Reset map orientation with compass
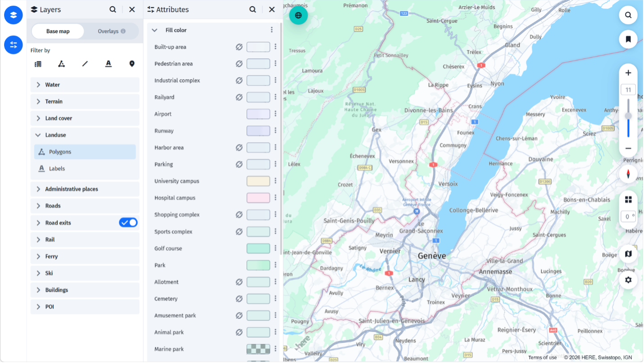Screen dimensions: 644x364 (x=628, y=174)
